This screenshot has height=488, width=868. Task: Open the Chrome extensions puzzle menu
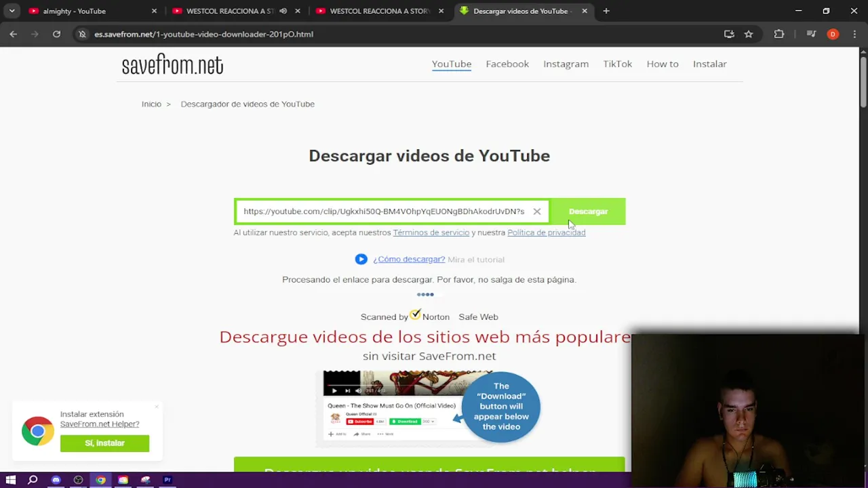point(779,34)
